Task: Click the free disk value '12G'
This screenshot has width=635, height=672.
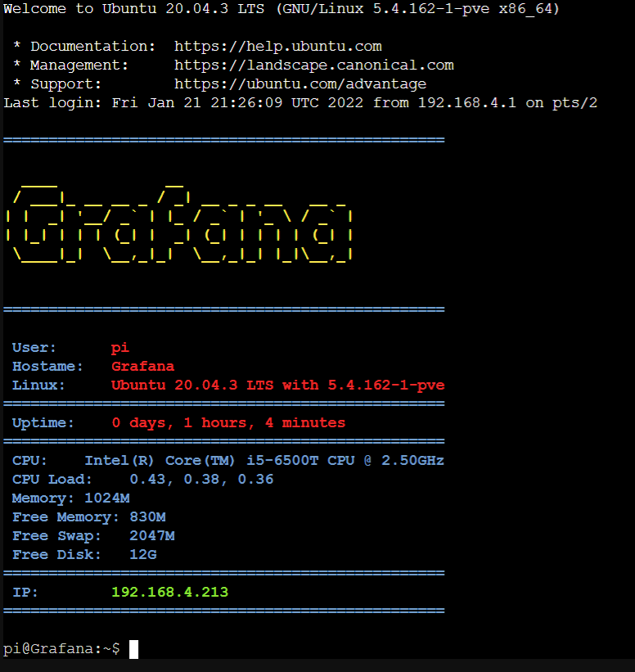Action: [x=143, y=555]
